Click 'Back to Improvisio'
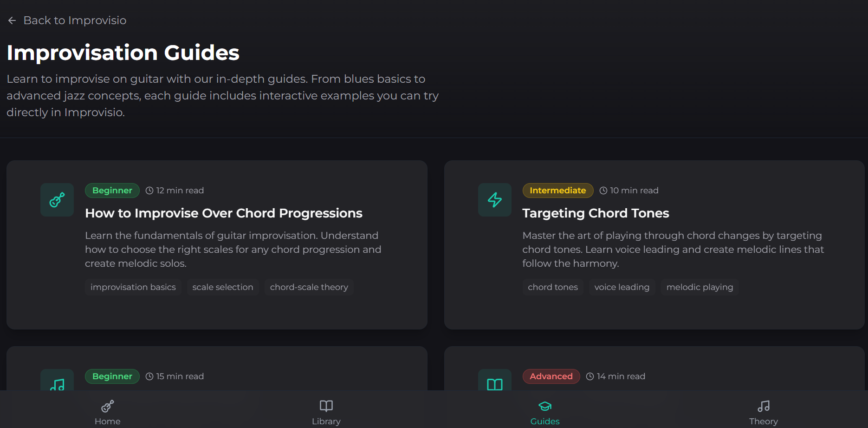The height and width of the screenshot is (428, 868). (75, 20)
